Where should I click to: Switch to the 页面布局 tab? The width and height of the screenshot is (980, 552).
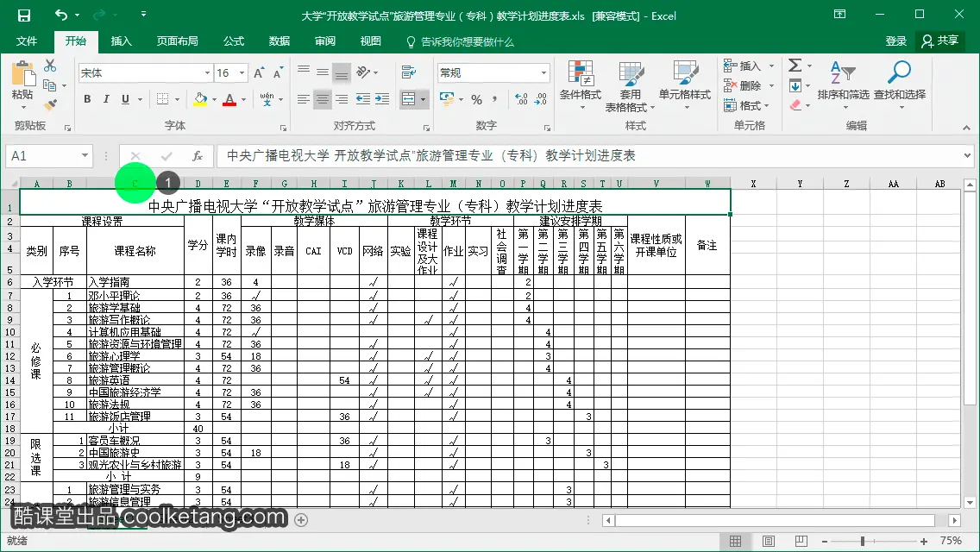(178, 41)
